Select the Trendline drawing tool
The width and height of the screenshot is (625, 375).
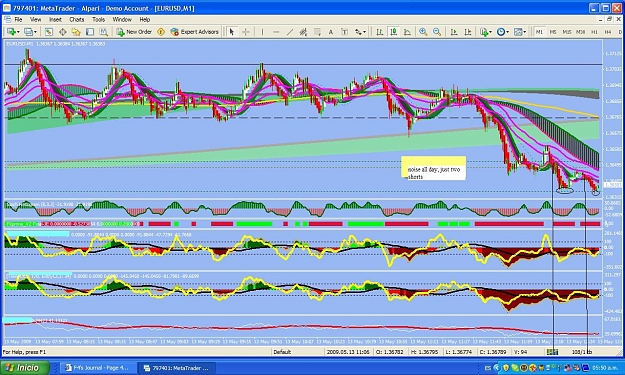click(x=290, y=32)
